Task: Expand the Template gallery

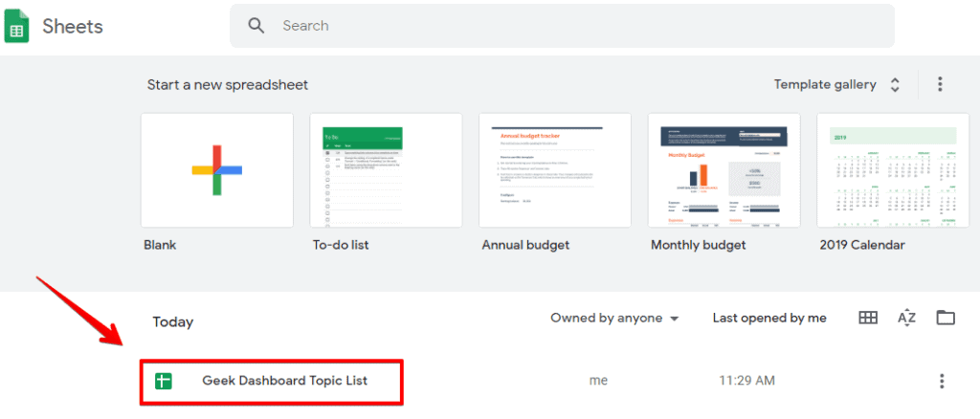Action: click(x=837, y=84)
